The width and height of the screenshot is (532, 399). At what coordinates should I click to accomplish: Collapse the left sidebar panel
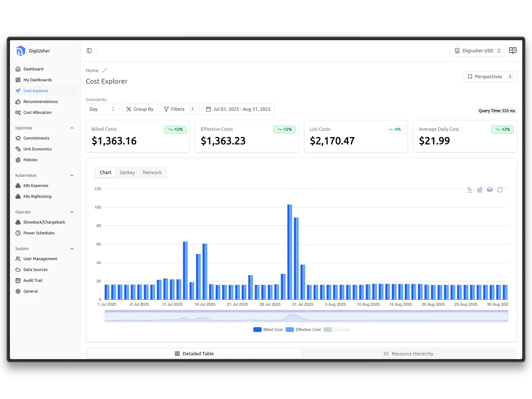pyautogui.click(x=89, y=50)
